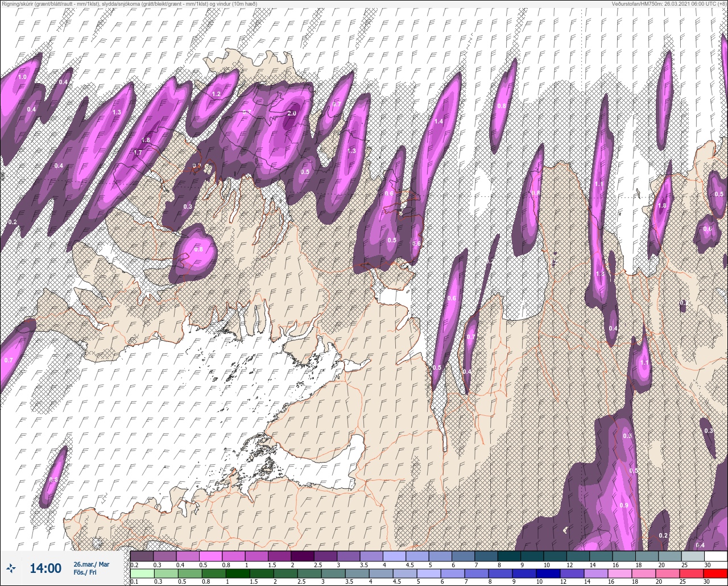Click the 14:00 forecast time label
Image resolution: width=728 pixels, height=586 pixels.
(45, 568)
